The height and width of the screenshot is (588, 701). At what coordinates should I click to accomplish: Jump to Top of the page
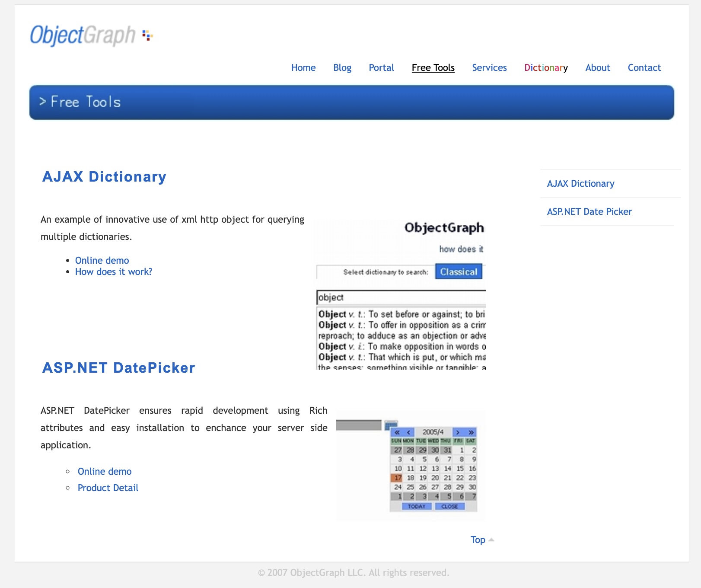tap(478, 540)
